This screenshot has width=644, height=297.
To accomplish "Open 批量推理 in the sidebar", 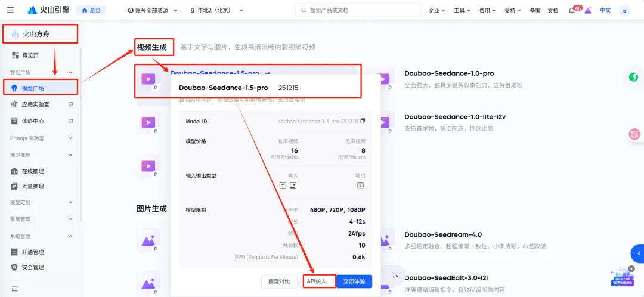I will (33, 186).
